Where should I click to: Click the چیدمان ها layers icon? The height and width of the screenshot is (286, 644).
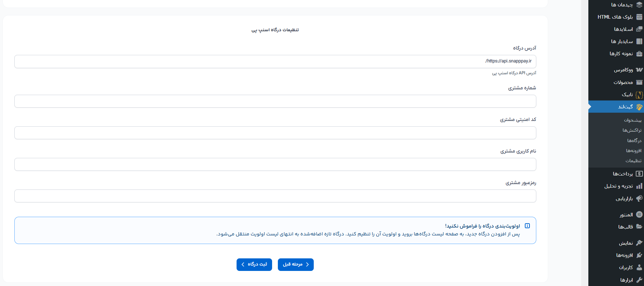639,5
